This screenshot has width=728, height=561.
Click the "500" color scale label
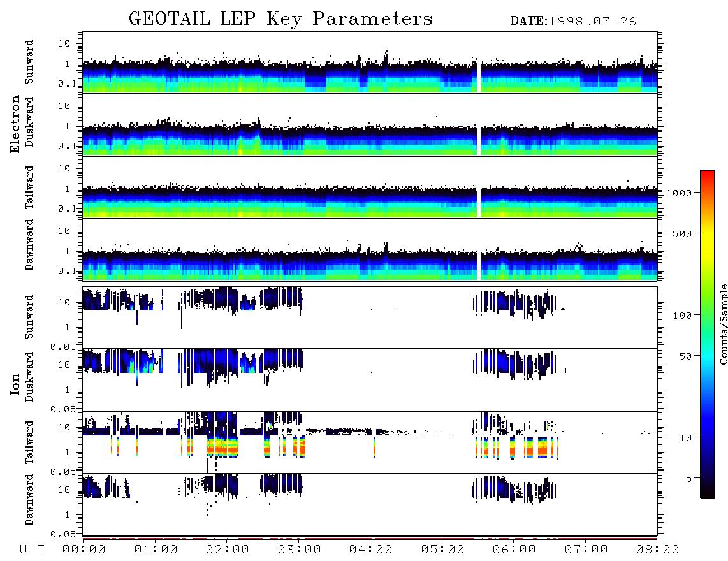pos(682,233)
